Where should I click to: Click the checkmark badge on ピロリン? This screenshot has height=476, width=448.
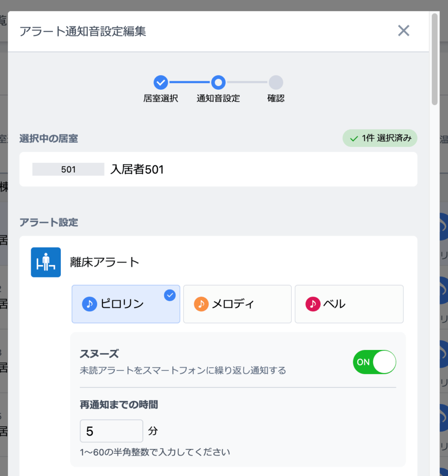tap(170, 295)
